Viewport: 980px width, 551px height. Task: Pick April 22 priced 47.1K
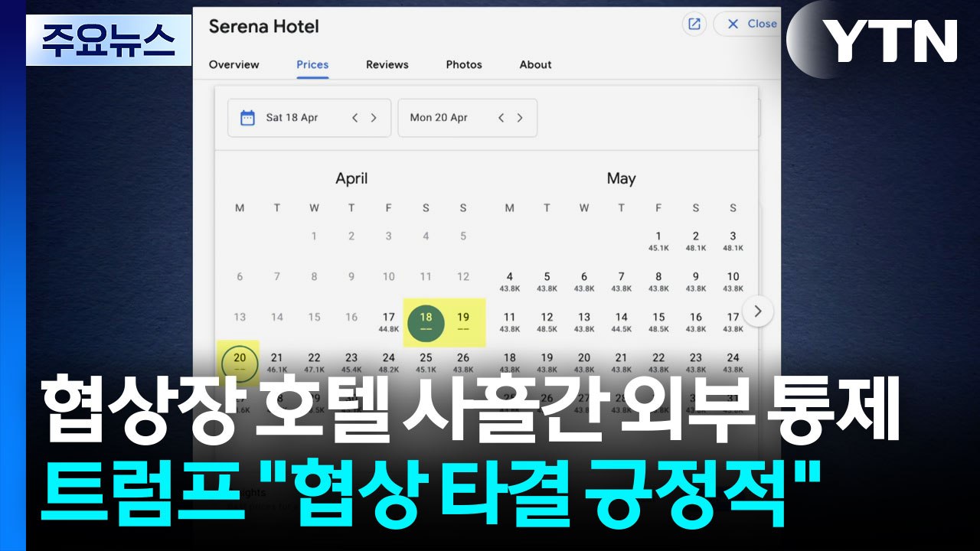coord(314,362)
